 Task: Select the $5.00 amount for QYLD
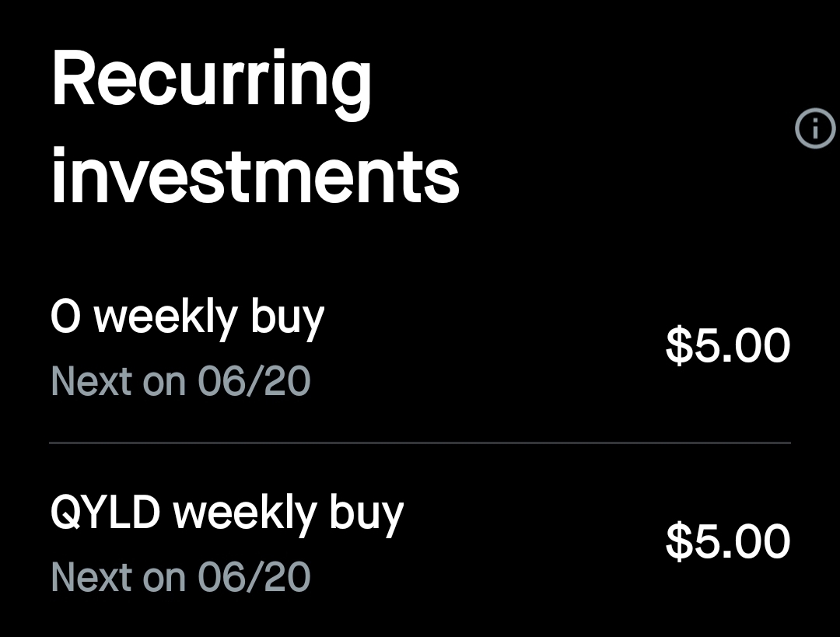[730, 541]
